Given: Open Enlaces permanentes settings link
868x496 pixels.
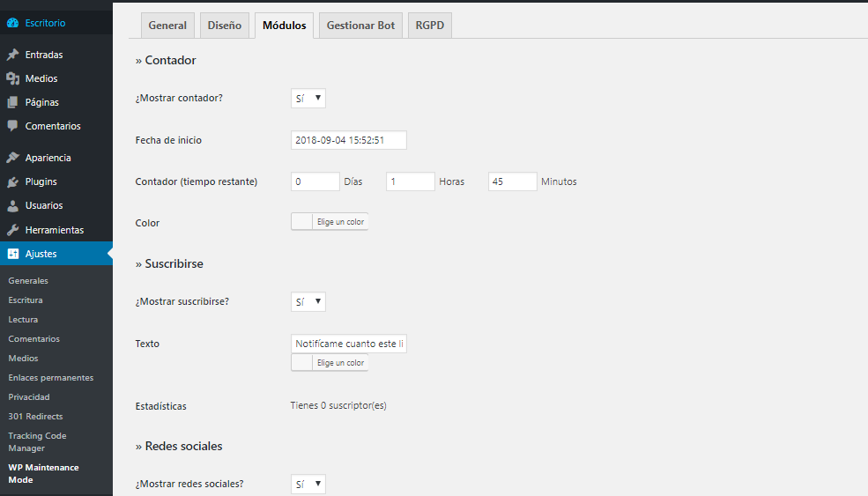Looking at the screenshot, I should [x=50, y=378].
